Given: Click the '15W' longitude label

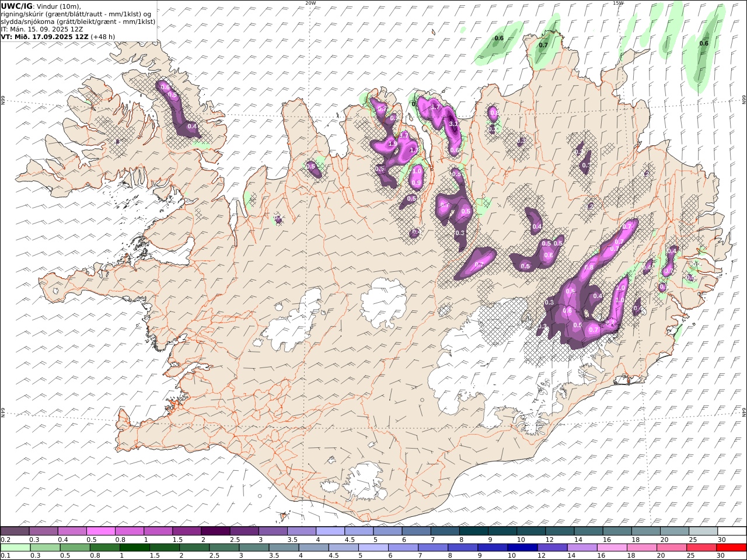Looking at the screenshot, I should [x=618, y=3].
